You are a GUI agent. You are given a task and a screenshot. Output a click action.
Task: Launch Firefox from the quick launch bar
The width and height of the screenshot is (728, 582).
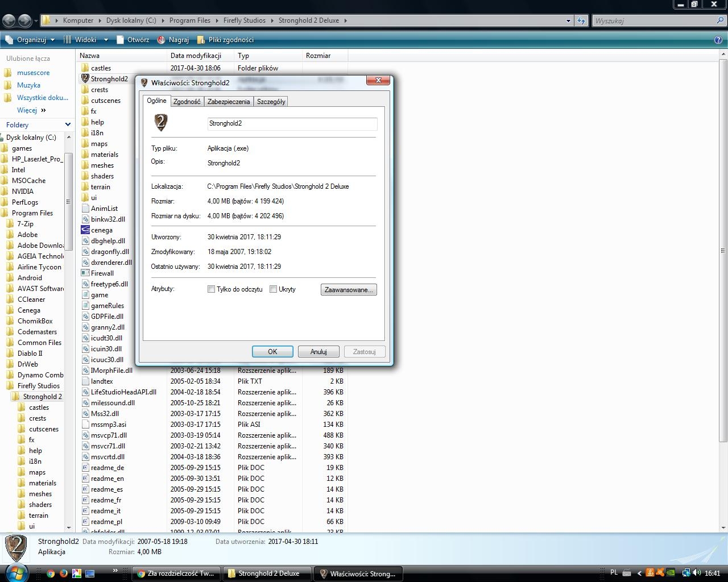click(x=64, y=573)
